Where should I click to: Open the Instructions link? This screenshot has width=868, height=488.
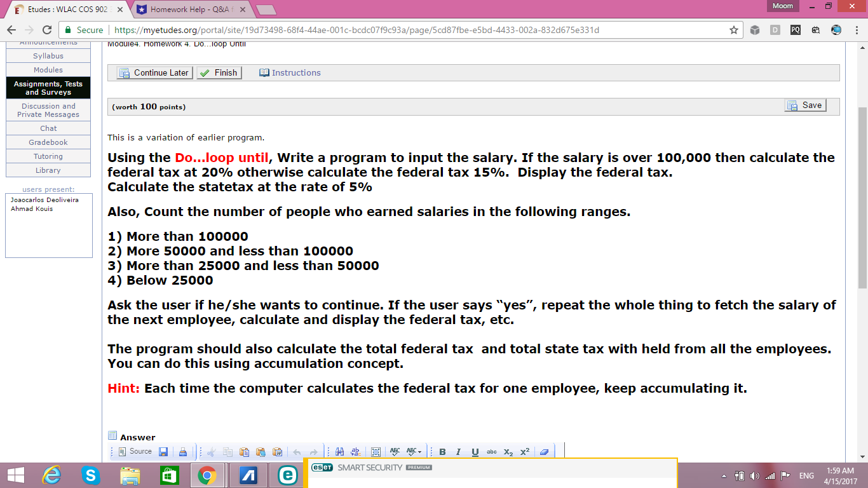[x=290, y=73]
